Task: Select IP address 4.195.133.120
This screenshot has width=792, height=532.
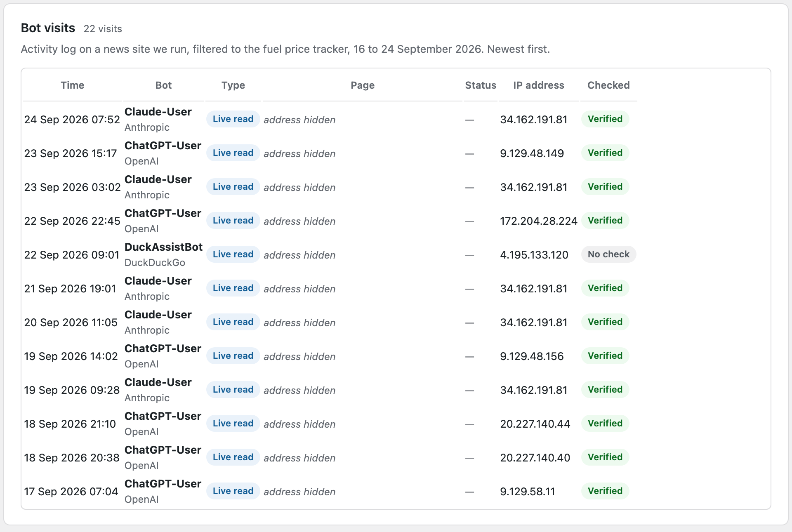Action: click(x=534, y=255)
